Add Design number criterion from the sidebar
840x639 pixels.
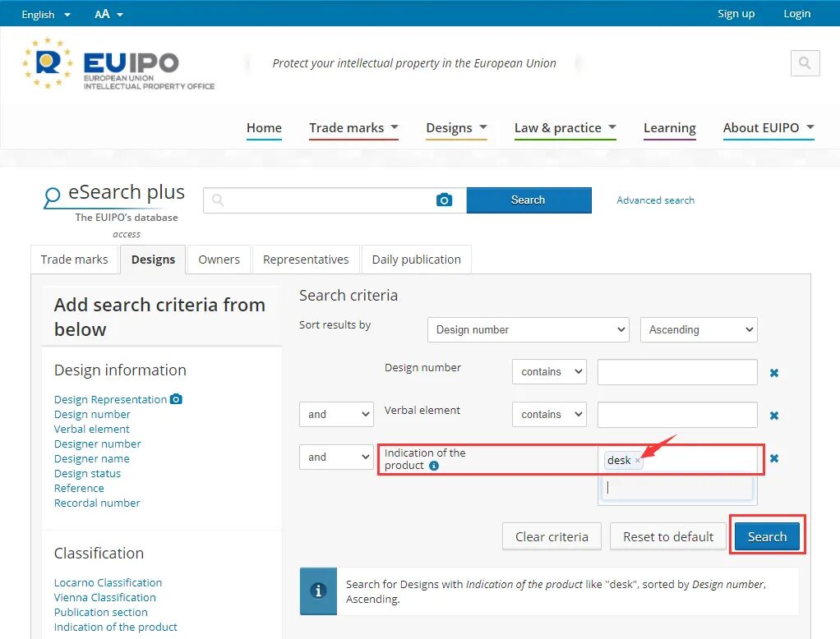pyautogui.click(x=92, y=414)
